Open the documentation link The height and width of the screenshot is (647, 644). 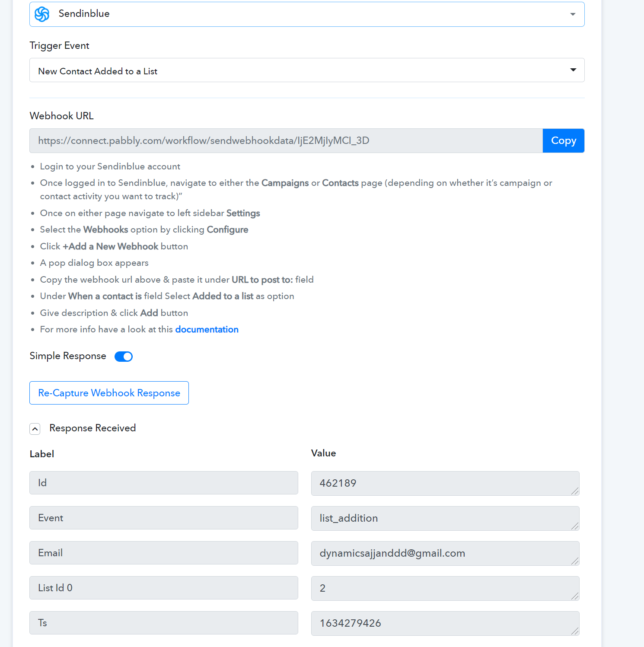(207, 329)
